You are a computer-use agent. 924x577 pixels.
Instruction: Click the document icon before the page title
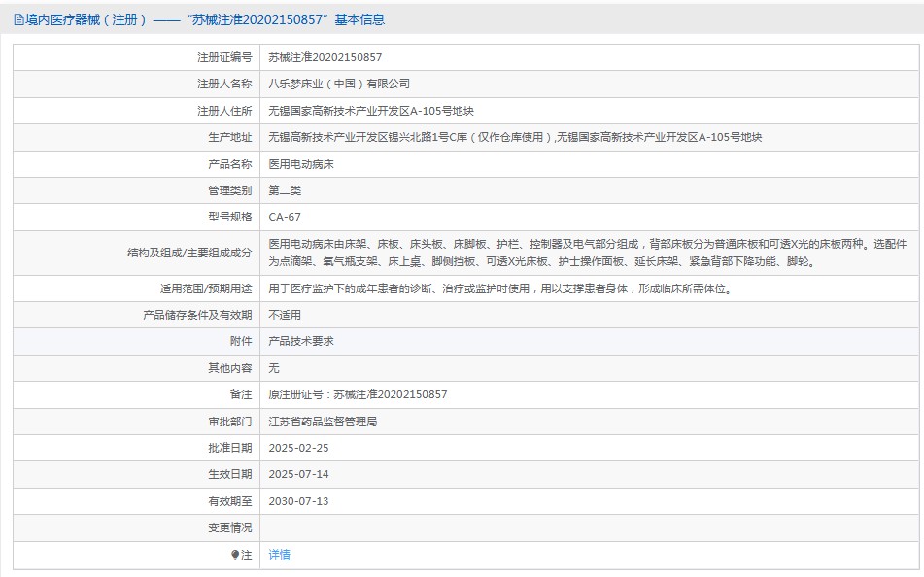[x=19, y=20]
